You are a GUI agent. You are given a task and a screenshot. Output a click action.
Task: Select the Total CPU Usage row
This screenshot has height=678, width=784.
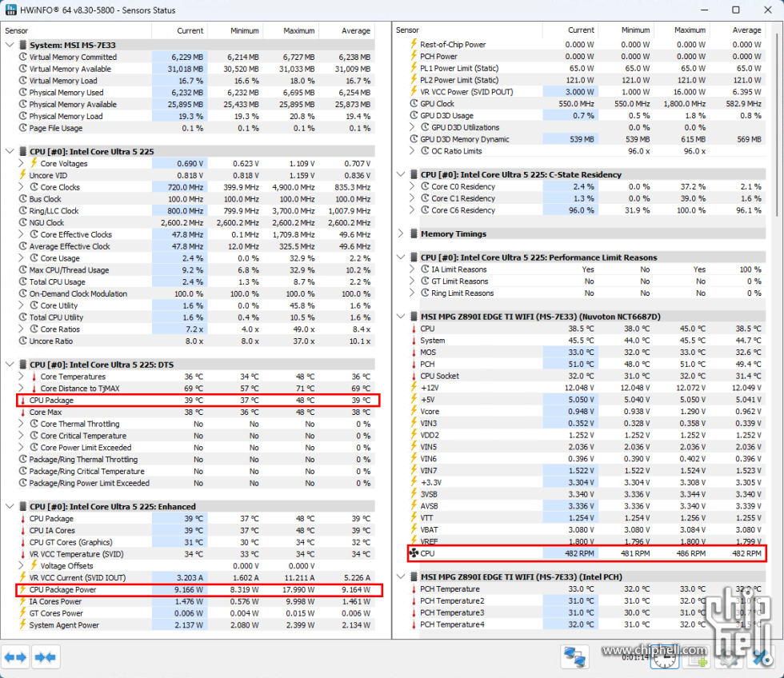coord(195,281)
